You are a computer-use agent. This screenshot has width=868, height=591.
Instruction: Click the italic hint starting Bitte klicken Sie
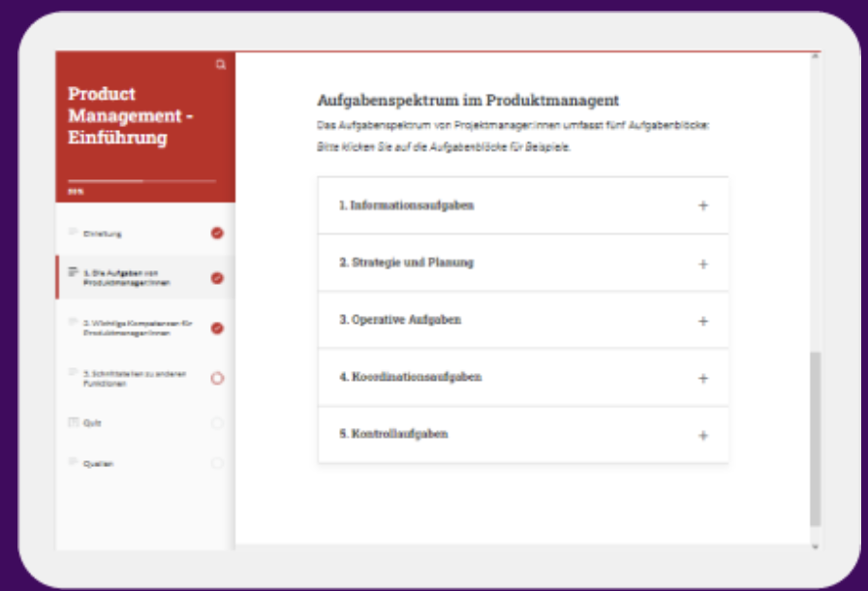pyautogui.click(x=444, y=146)
